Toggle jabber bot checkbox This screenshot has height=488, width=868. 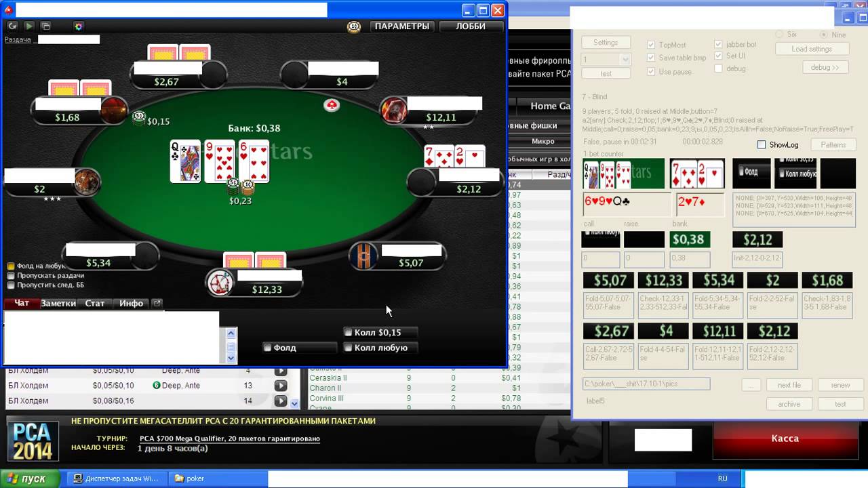(x=718, y=45)
